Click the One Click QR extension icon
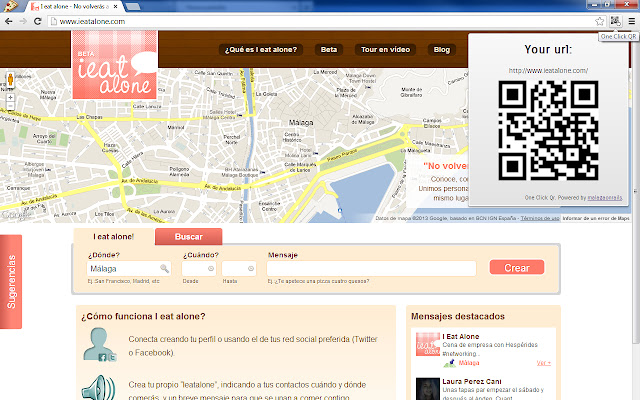Screen dimensions: 640x400 [616, 21]
